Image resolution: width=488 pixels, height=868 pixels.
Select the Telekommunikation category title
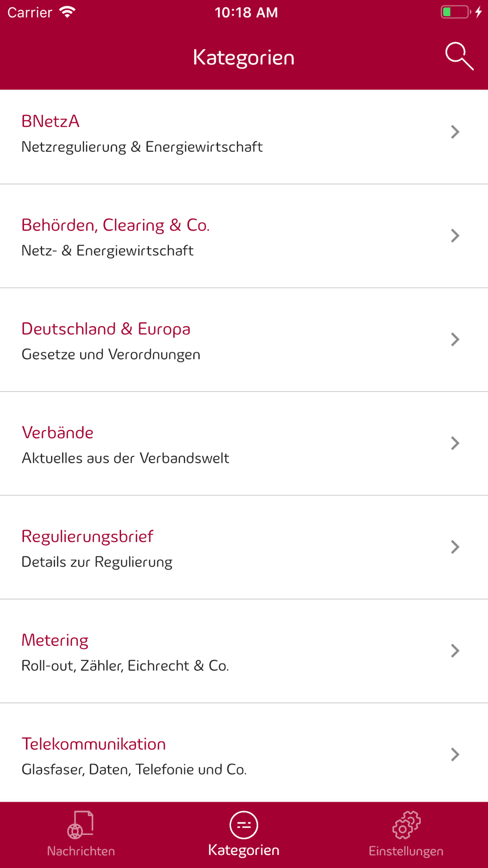click(x=94, y=744)
